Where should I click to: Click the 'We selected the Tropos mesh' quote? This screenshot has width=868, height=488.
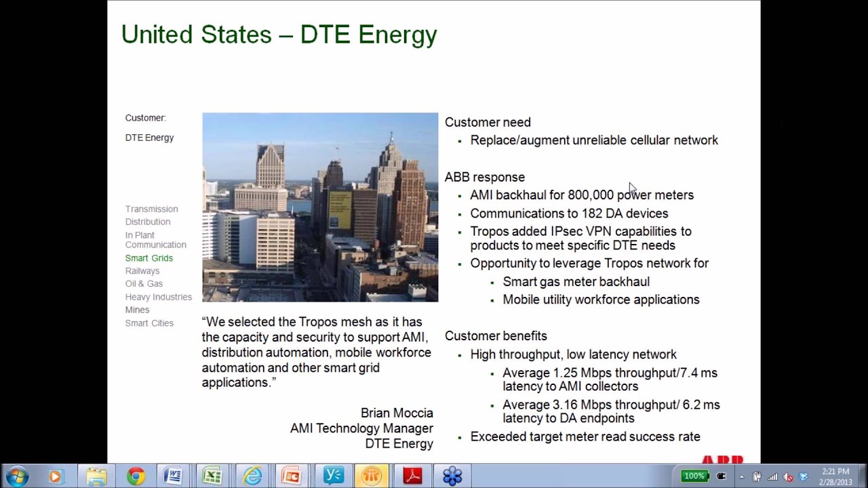pyautogui.click(x=316, y=352)
